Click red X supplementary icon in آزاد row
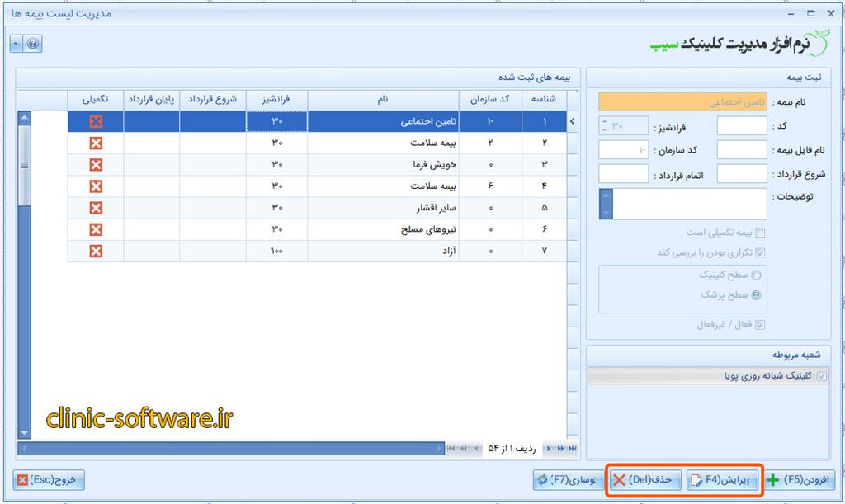 [x=96, y=251]
